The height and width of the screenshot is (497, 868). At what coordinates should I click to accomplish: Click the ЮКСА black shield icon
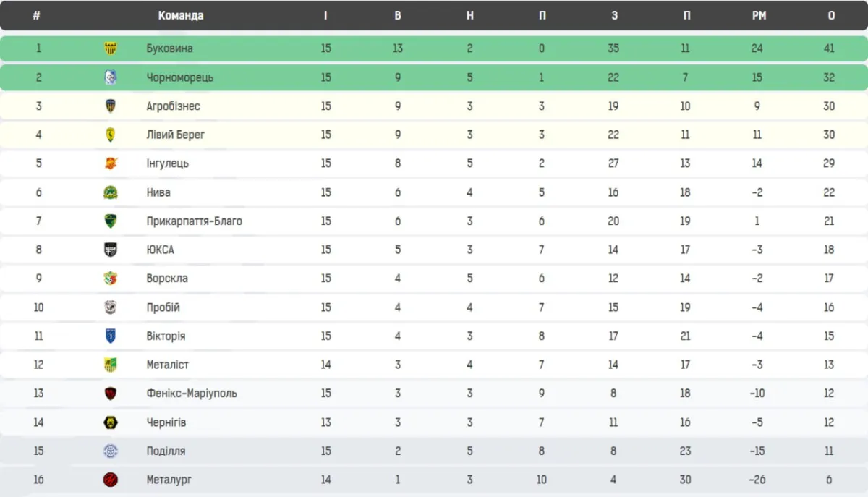[x=111, y=250]
